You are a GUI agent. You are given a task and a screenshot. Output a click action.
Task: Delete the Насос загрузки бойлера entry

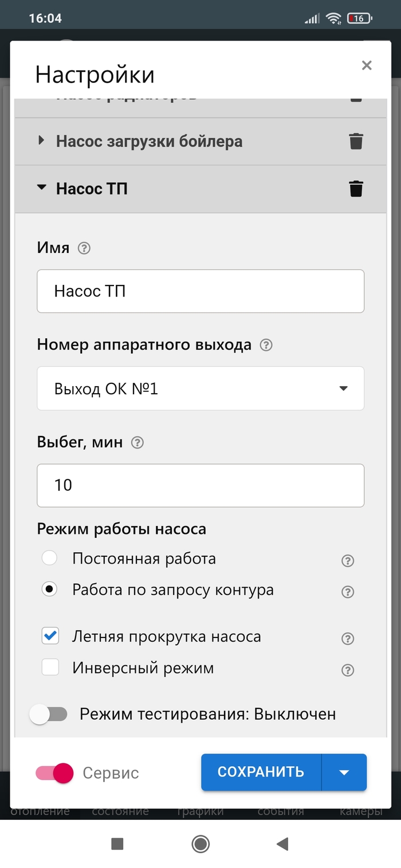click(356, 141)
